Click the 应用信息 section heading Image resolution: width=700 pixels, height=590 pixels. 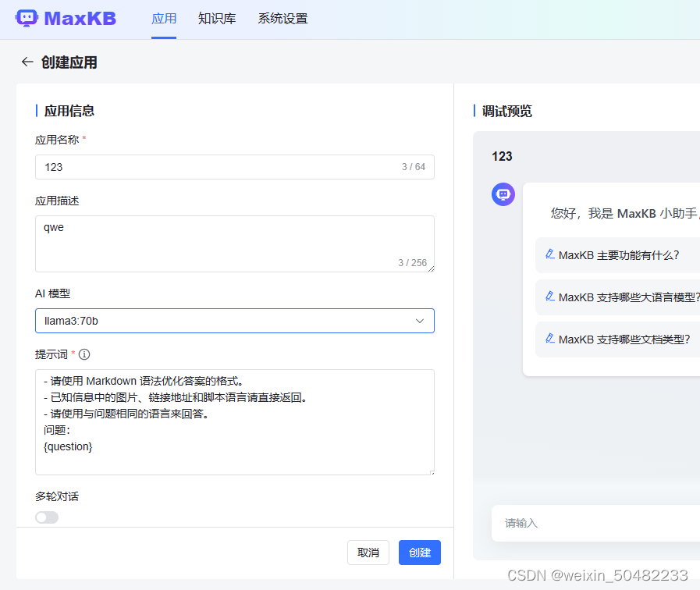69,111
